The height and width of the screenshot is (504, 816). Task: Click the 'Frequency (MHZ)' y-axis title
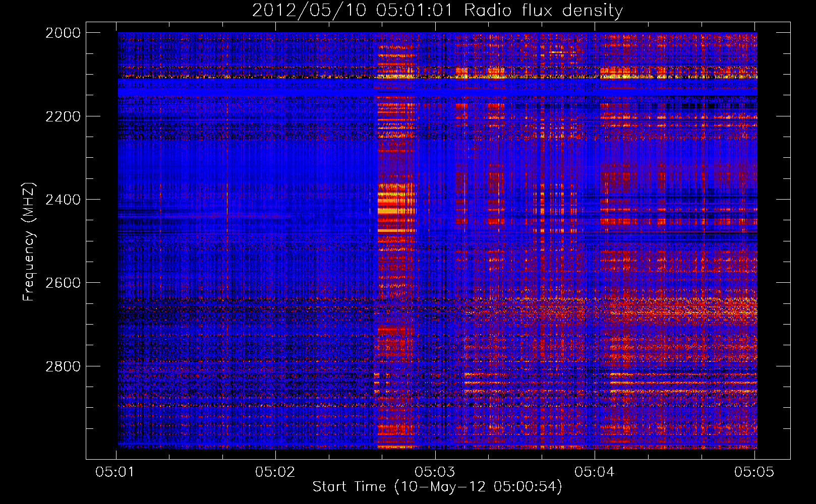[29, 242]
